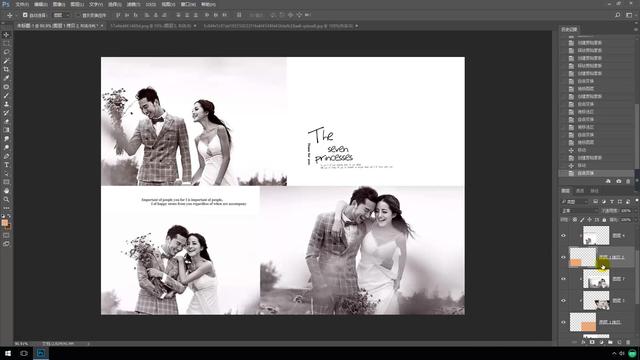Select the History Brush tool
Screen dimensions: 640x360
[6, 113]
